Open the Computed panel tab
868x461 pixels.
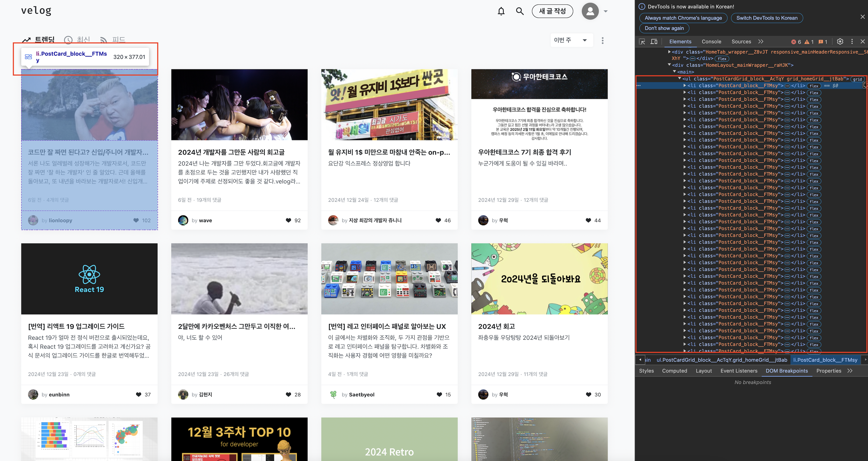tap(675, 371)
